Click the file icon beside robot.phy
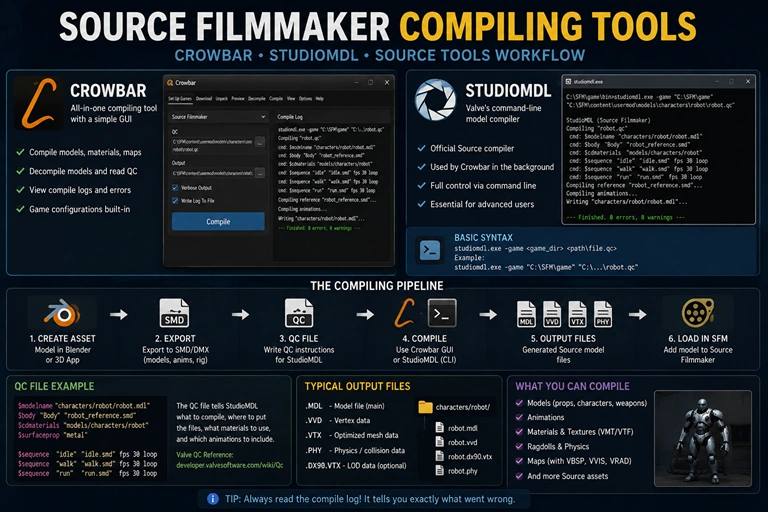 coord(439,471)
